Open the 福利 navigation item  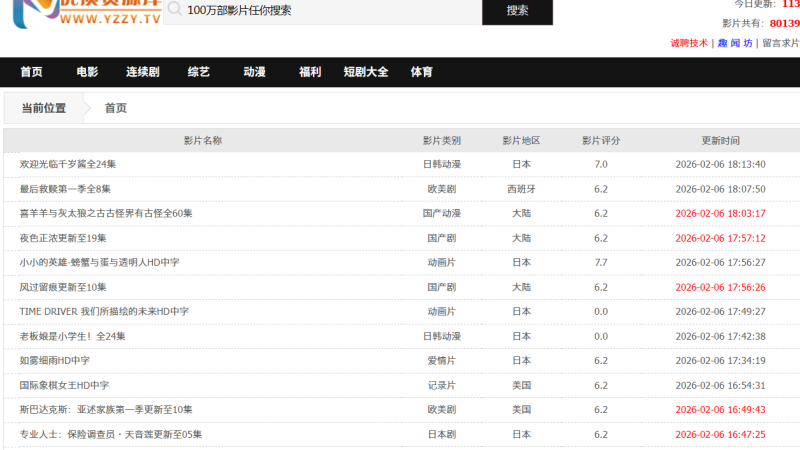(310, 72)
